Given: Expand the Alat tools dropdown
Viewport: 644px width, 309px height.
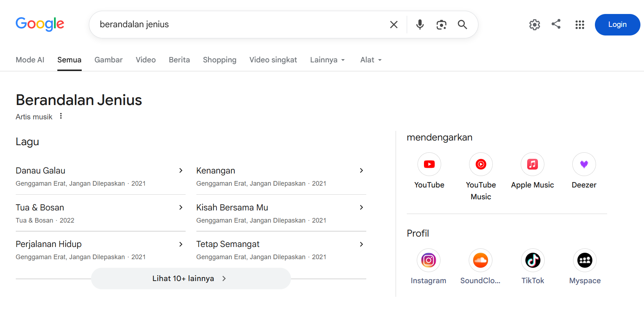Looking at the screenshot, I should (x=371, y=60).
